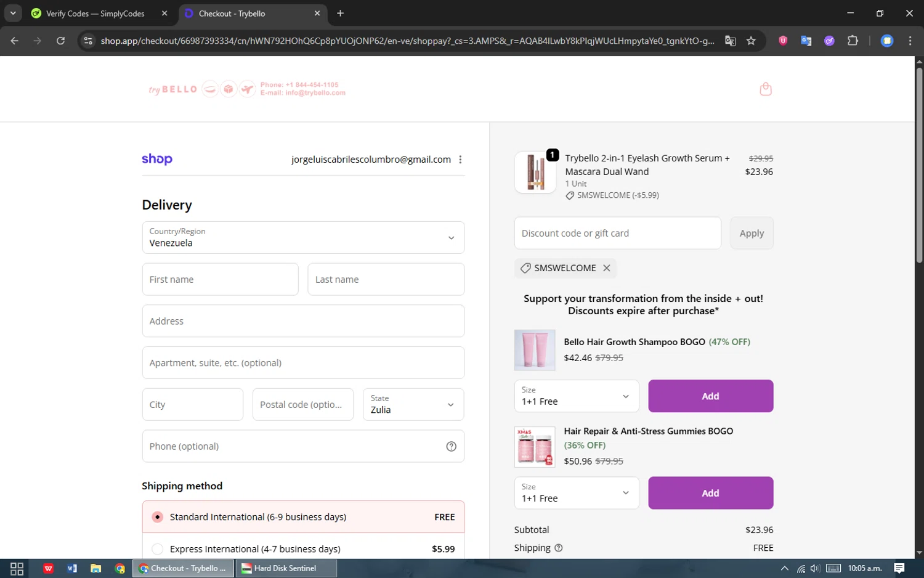This screenshot has height=578, width=924.
Task: Open Word from the taskbar
Action: tap(72, 568)
